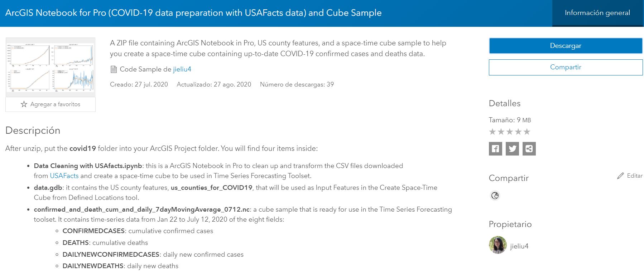Share the item on Facebook
The width and height of the screenshot is (644, 271).
click(x=495, y=149)
